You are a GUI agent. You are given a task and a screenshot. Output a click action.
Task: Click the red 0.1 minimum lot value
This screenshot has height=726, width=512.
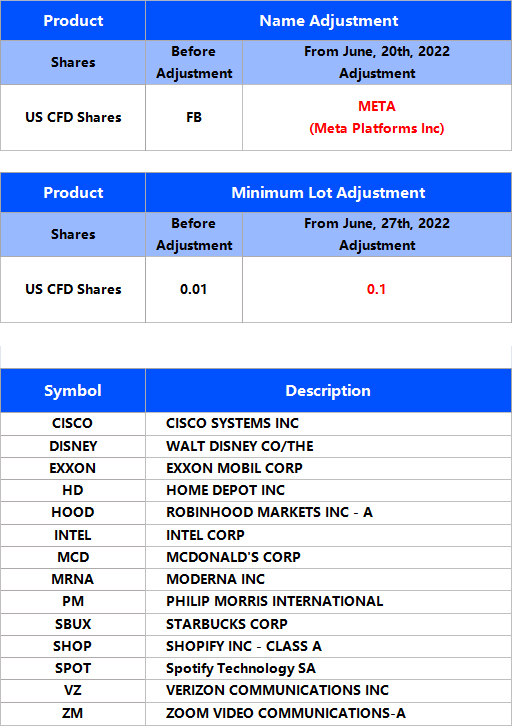[x=377, y=289]
